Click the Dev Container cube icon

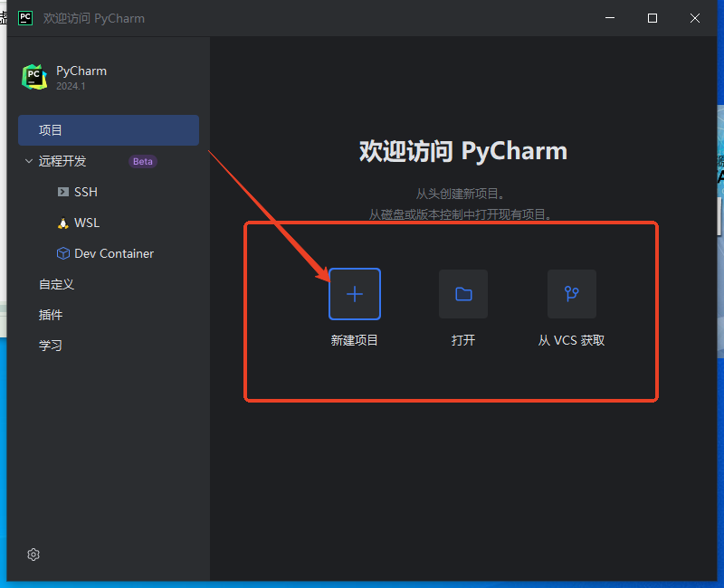click(62, 253)
